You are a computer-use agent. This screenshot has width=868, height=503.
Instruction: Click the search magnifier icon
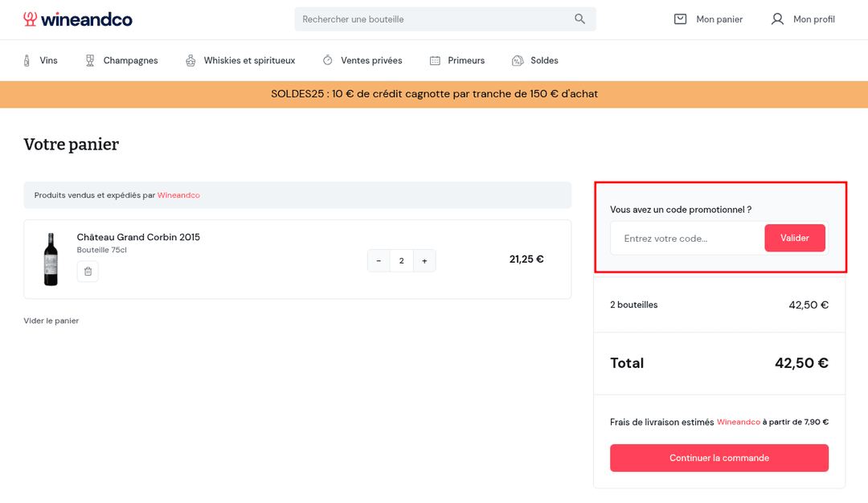[x=579, y=18]
